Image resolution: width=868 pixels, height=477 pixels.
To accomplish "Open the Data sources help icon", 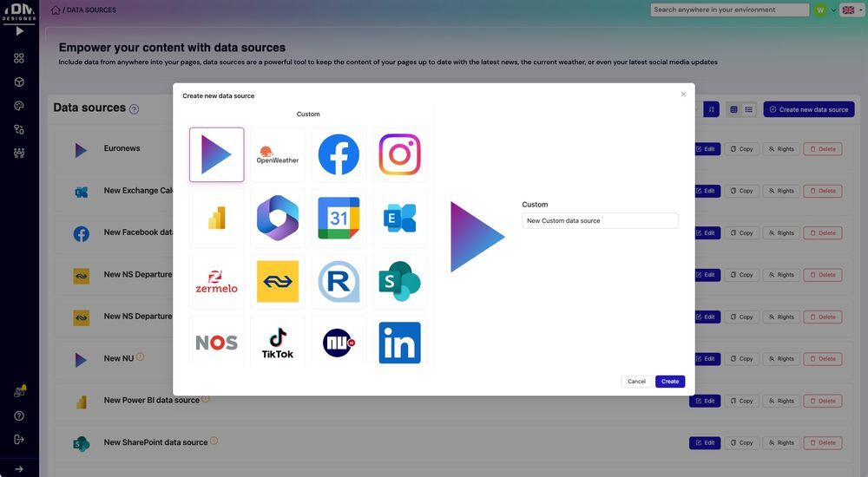I will tap(134, 109).
